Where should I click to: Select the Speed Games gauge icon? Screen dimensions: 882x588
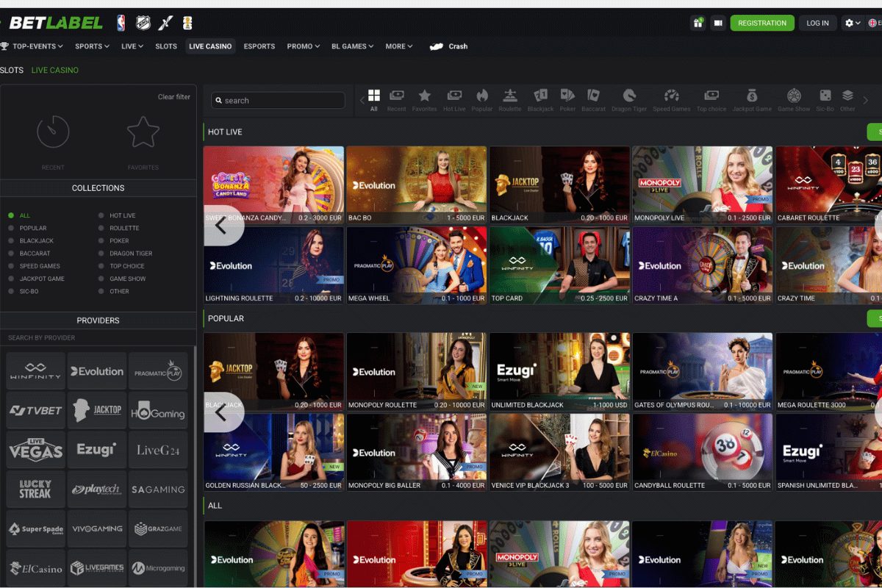coord(672,100)
